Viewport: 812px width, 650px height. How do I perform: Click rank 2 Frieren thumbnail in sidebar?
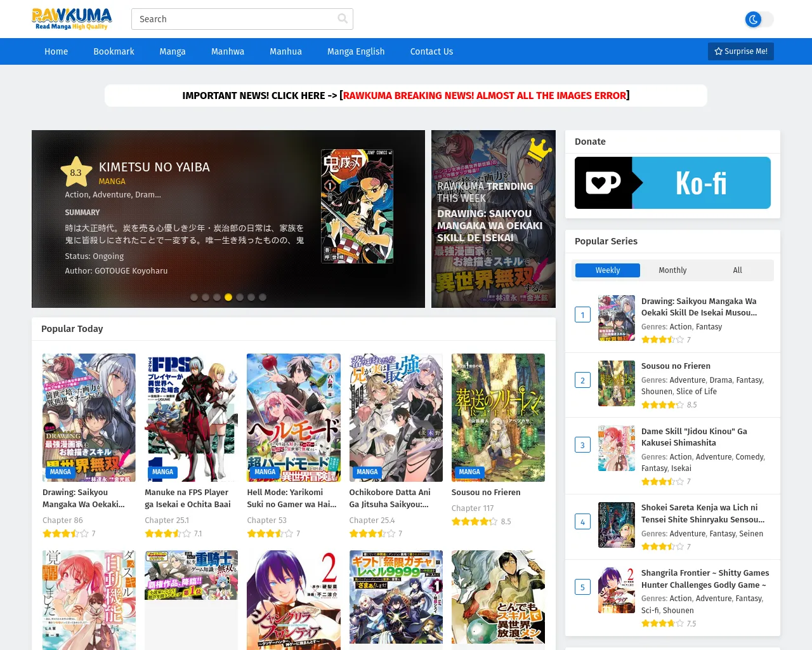point(617,383)
